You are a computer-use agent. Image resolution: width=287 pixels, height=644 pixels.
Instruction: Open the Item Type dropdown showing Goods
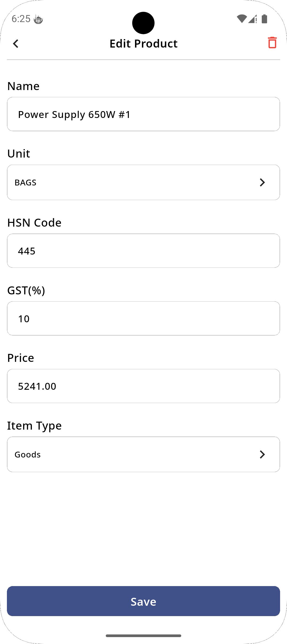143,454
